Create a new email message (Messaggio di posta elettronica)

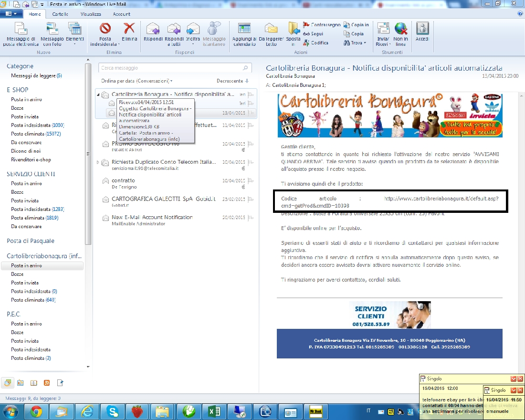click(x=21, y=34)
